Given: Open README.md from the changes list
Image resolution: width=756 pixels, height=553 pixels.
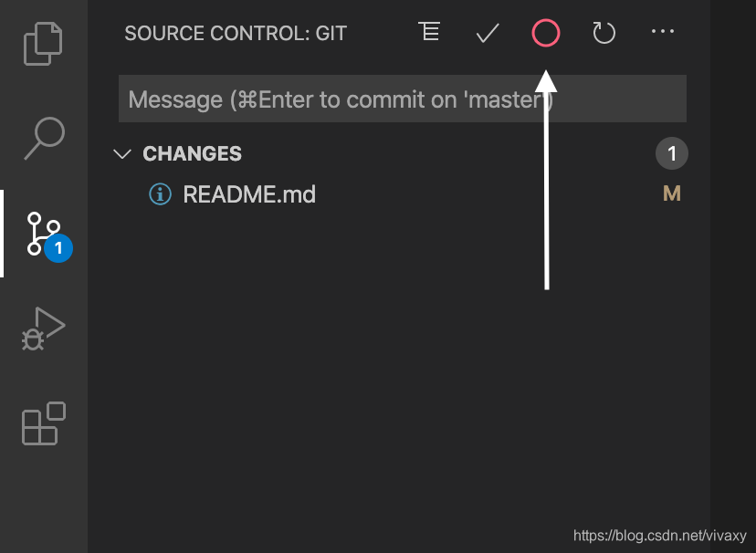Looking at the screenshot, I should click(248, 193).
